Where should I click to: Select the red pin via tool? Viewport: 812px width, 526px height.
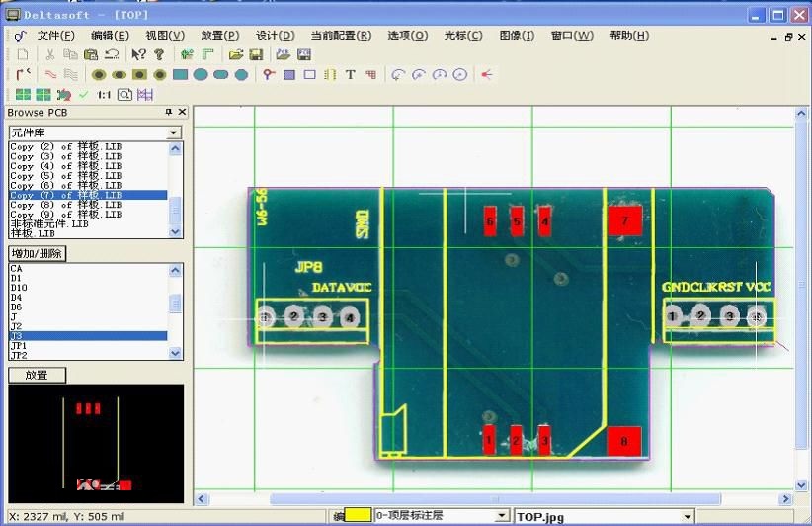tap(269, 74)
